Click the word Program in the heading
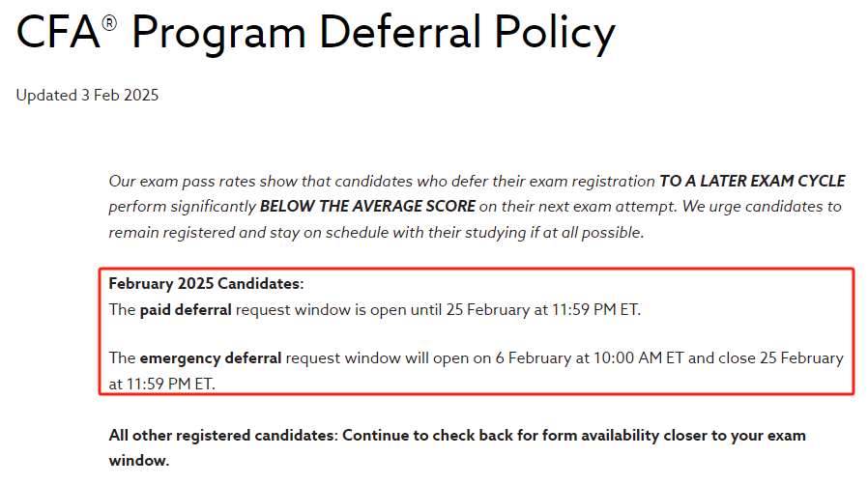Image resolution: width=868 pixels, height=485 pixels. pos(218,34)
